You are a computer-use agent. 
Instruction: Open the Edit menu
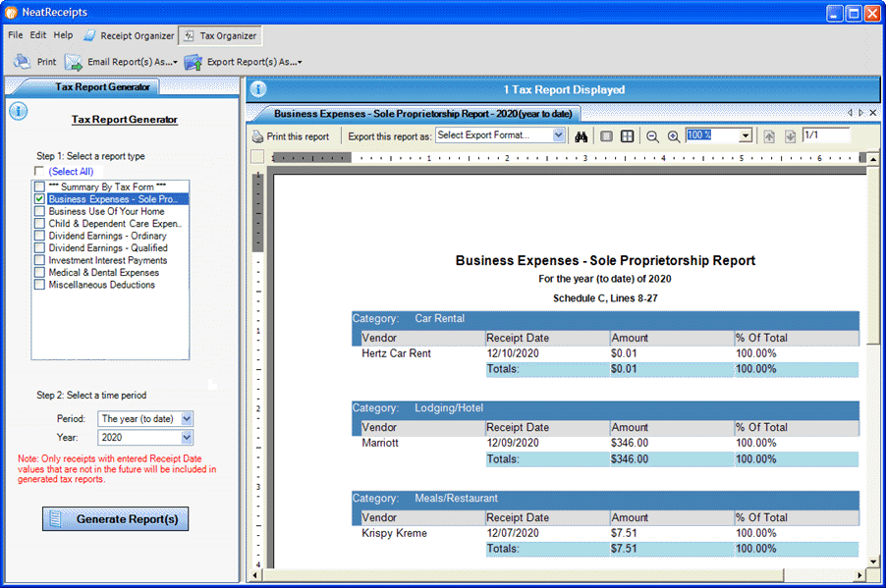pos(38,35)
